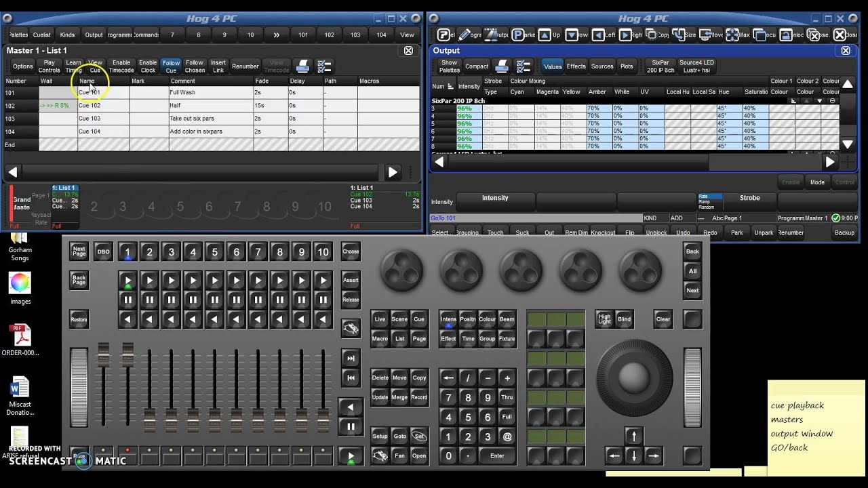Click right scroll arrow in cuelist window
This screenshot has width=868, height=488.
pyautogui.click(x=393, y=172)
